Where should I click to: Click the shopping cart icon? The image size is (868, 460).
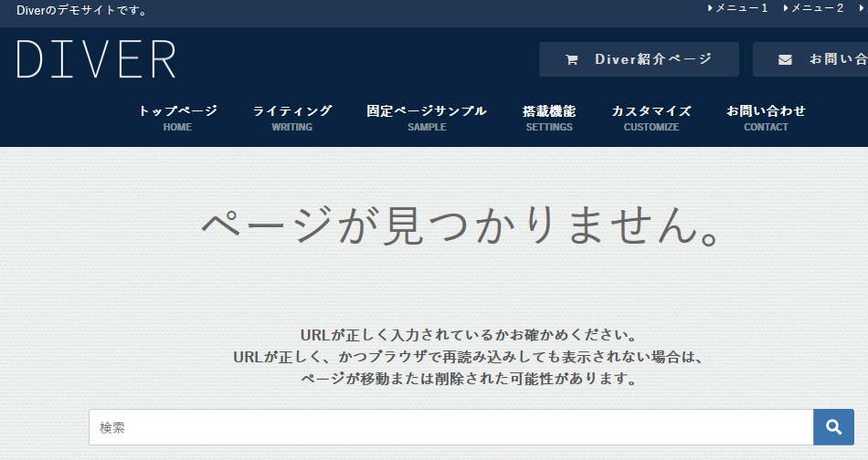tap(572, 60)
